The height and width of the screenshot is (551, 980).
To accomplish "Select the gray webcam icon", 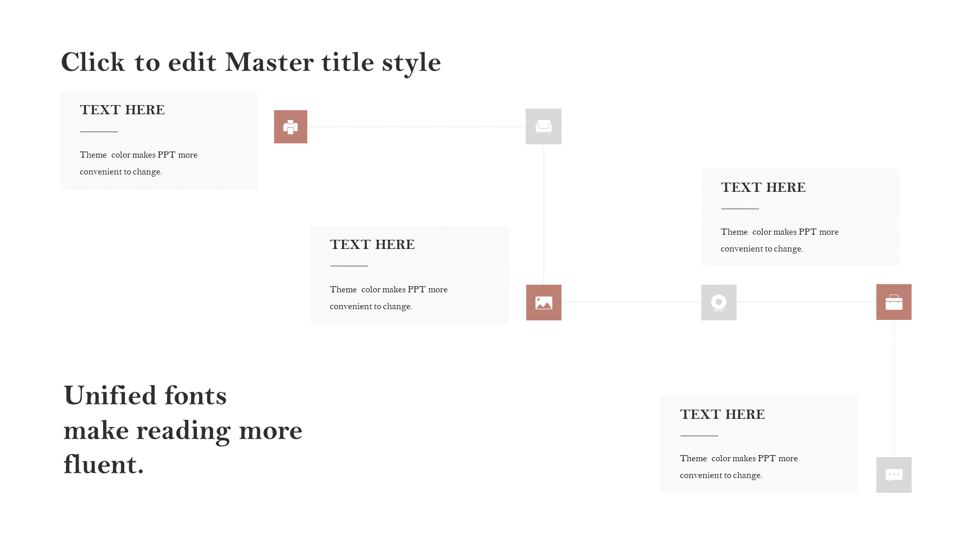I will pyautogui.click(x=719, y=303).
